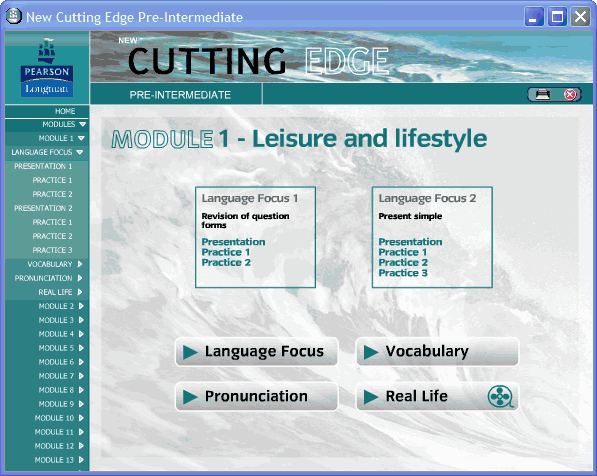Screen dimensions: 597x476
Task: Click 'Present simple' text
Action: coord(410,216)
